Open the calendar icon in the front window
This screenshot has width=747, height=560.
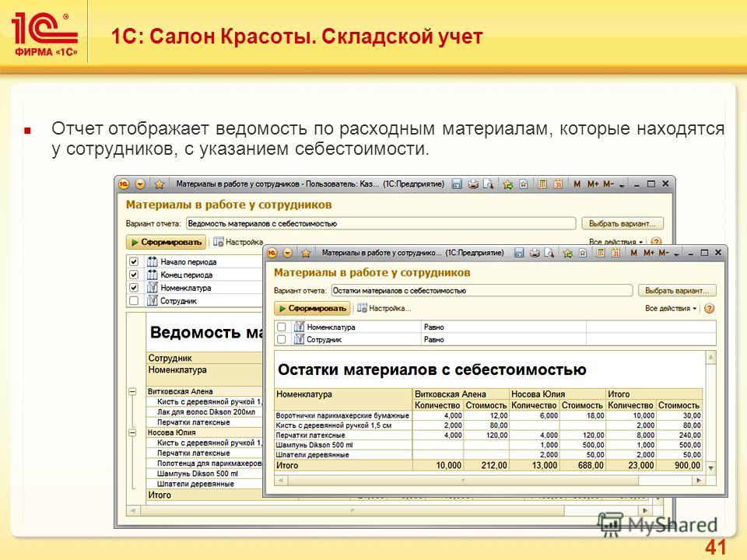point(615,253)
